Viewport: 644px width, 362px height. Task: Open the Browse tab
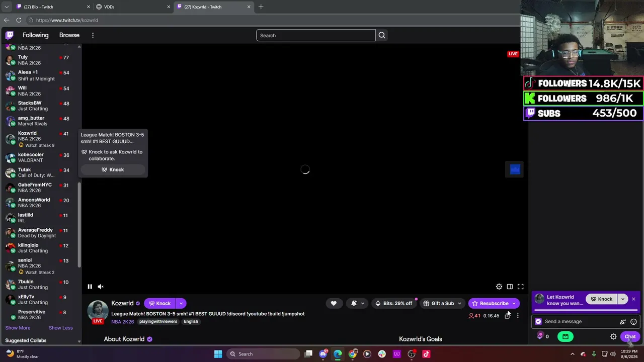tap(69, 35)
